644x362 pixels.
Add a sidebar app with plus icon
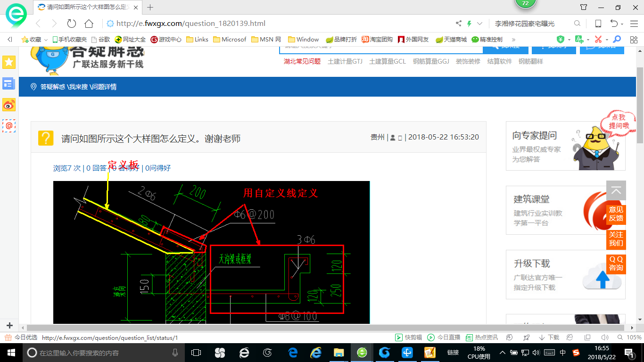point(9,326)
